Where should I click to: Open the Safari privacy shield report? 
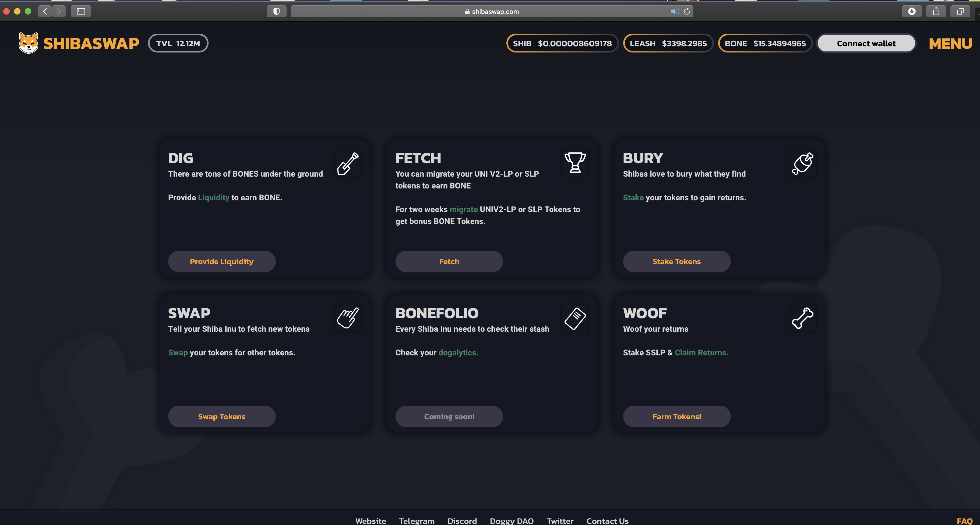[x=277, y=11]
